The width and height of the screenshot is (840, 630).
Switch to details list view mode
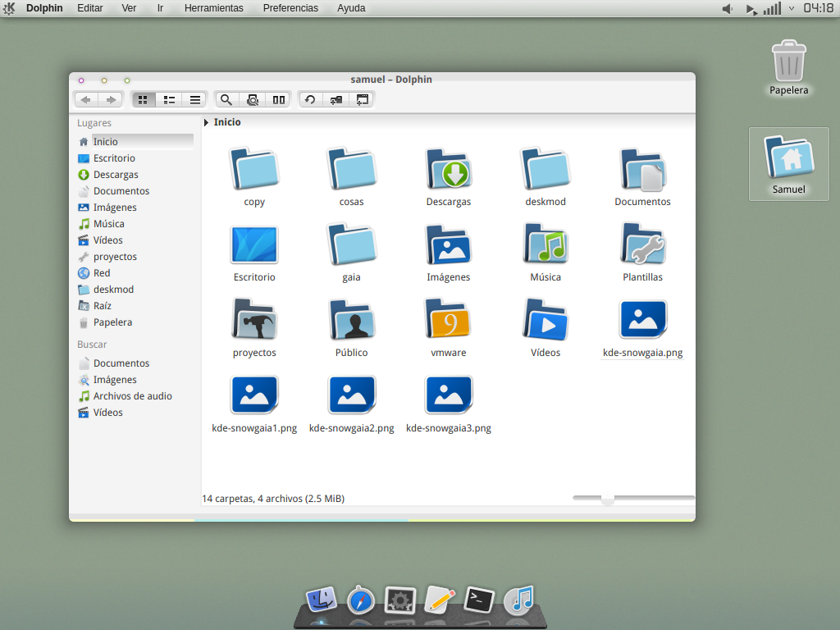195,99
